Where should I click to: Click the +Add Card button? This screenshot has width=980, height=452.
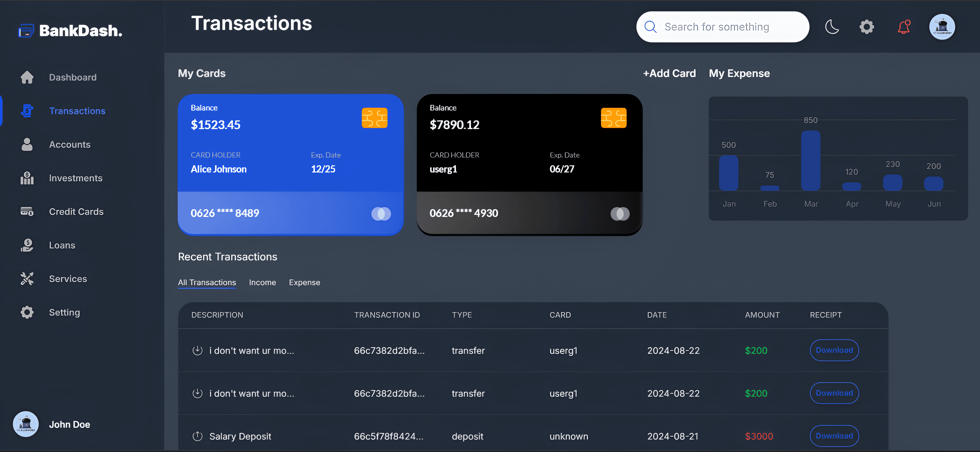click(669, 73)
